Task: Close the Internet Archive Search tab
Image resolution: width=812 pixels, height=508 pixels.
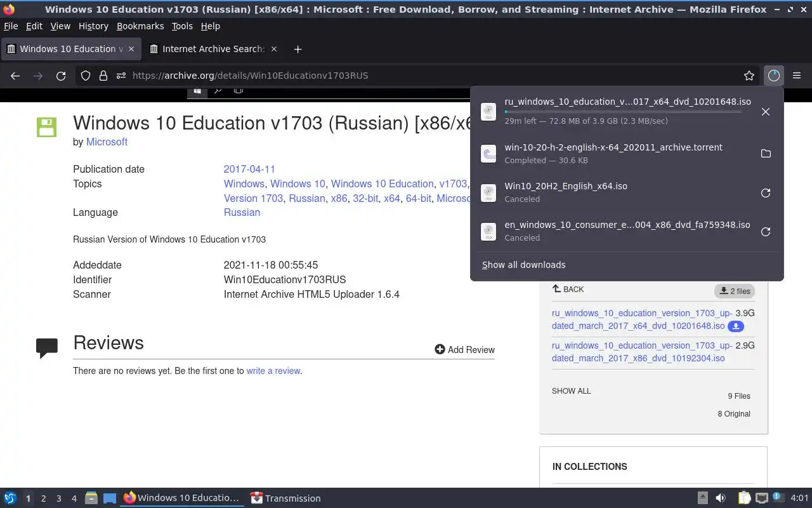Action: [x=274, y=49]
